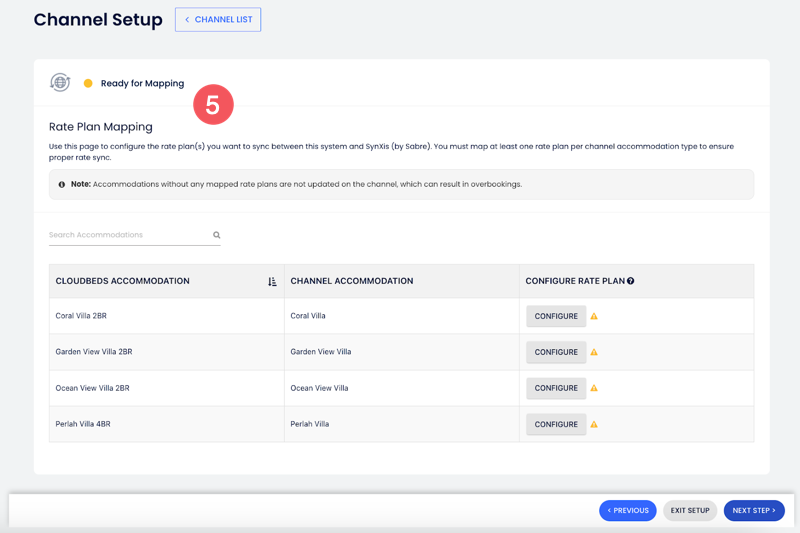This screenshot has width=800, height=533.
Task: Click the Exit Setup button
Action: tap(690, 510)
